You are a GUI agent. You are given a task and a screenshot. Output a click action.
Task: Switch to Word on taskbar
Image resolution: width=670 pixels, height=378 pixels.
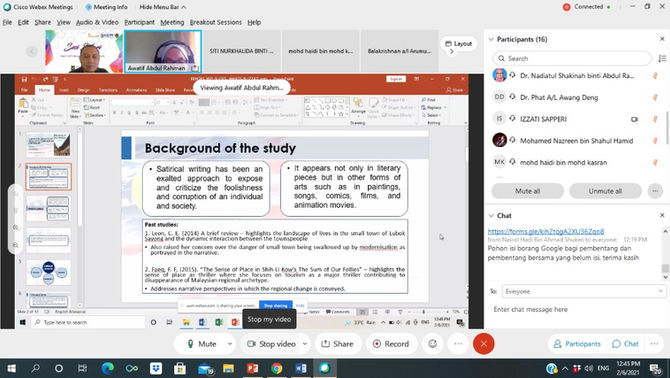point(301,368)
